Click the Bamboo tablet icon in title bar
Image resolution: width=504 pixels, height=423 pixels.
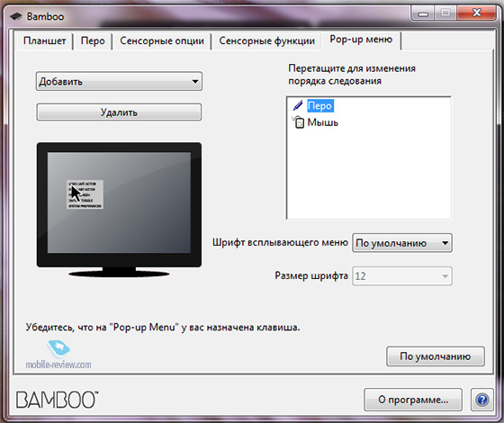point(16,16)
